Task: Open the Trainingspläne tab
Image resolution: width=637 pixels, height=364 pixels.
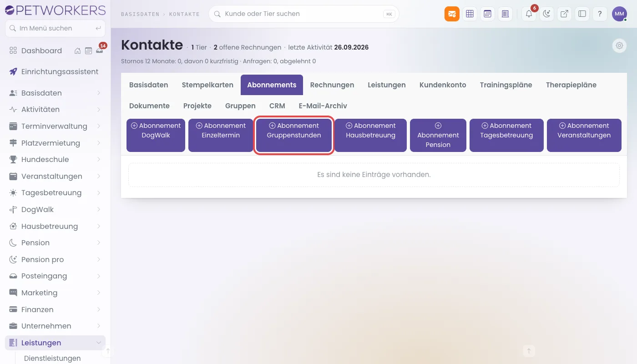Action: tap(506, 85)
